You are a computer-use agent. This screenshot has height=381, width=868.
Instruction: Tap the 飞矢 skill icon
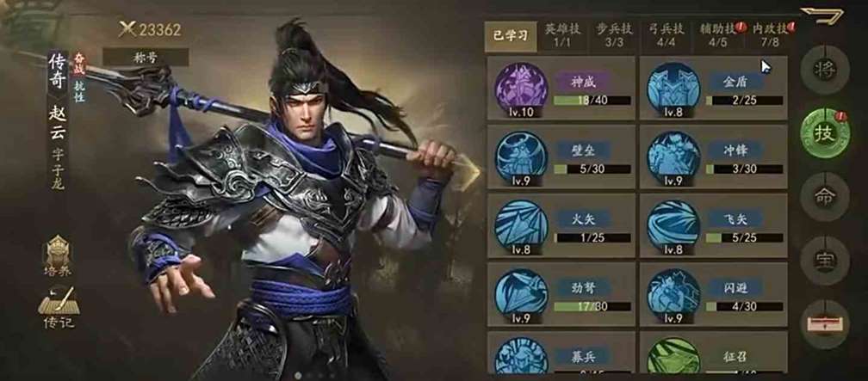[x=673, y=224]
